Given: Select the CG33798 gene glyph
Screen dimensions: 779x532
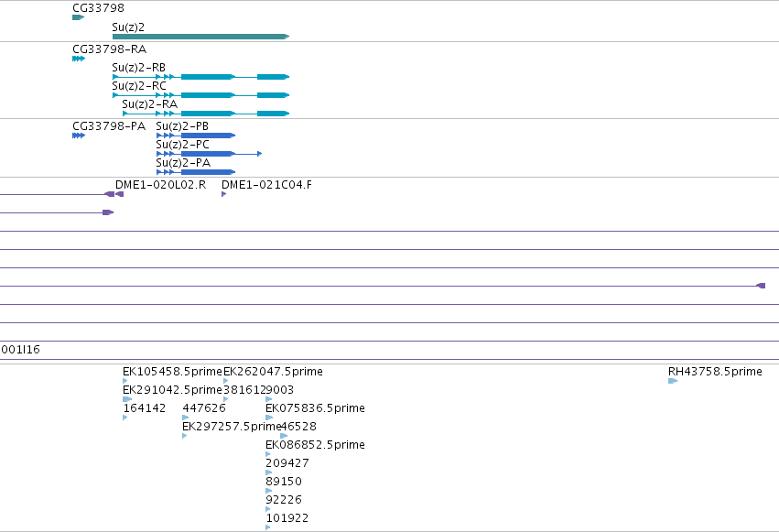Looking at the screenshot, I should (79, 17).
